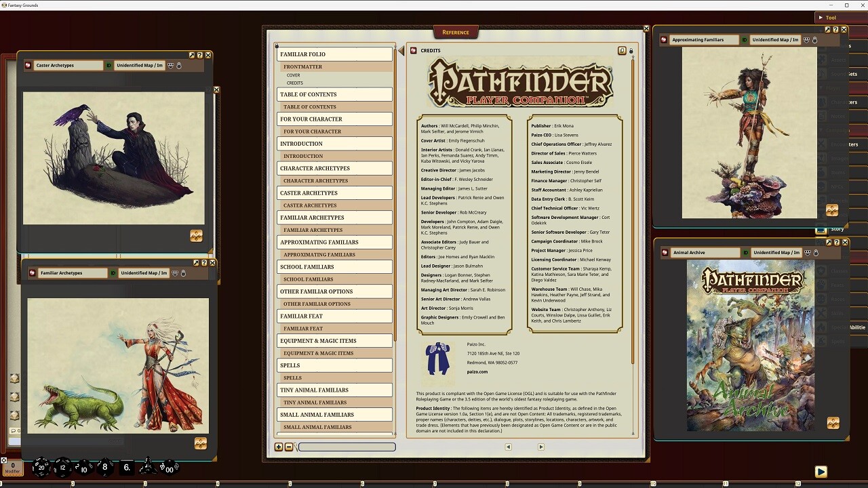Screen dimensions: 868x488
Task: Click the image resize icon in Familiar Archetypes window corner
Action: pos(201,443)
